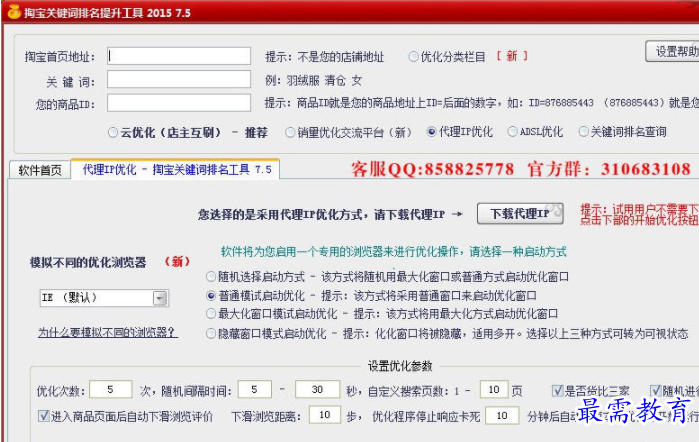
Task: Select the 关键词排名查询 radio option
Action: (584, 132)
